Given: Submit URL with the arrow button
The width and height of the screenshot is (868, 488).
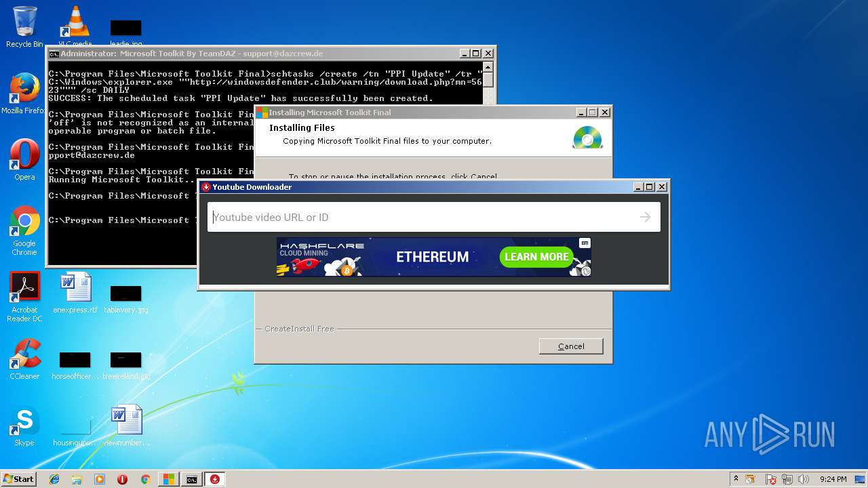Looking at the screenshot, I should pyautogui.click(x=645, y=217).
